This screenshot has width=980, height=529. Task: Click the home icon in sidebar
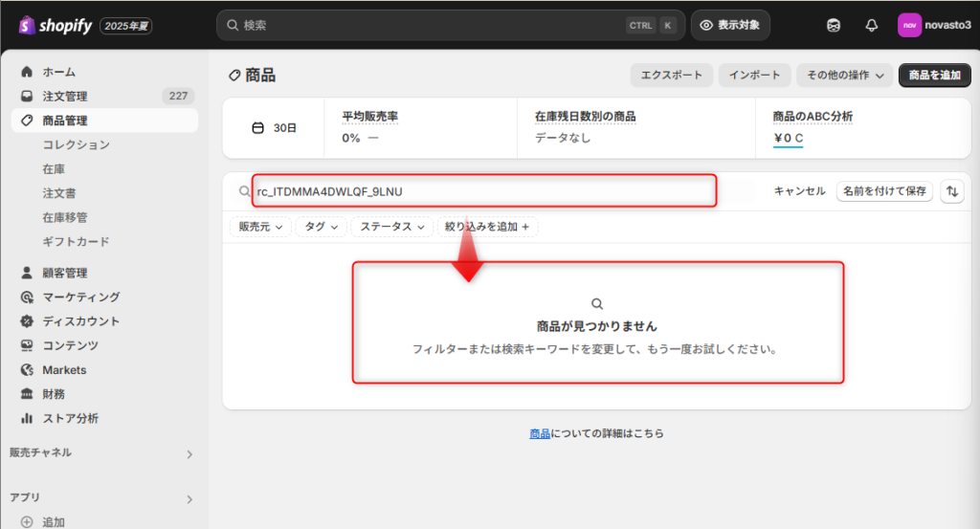[27, 72]
